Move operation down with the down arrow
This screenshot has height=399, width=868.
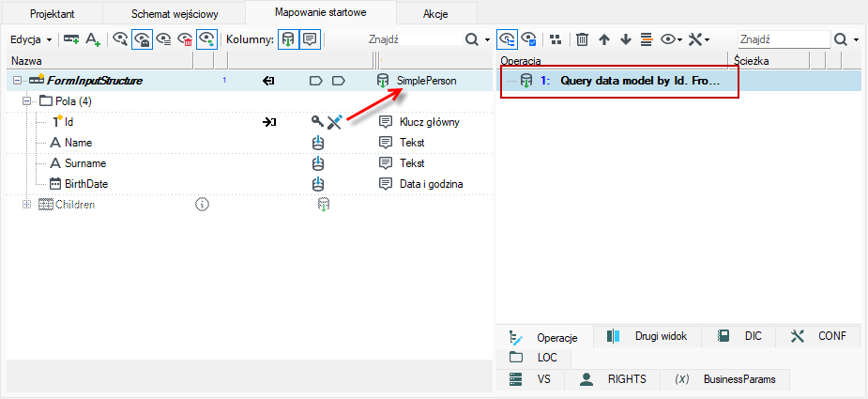(626, 39)
